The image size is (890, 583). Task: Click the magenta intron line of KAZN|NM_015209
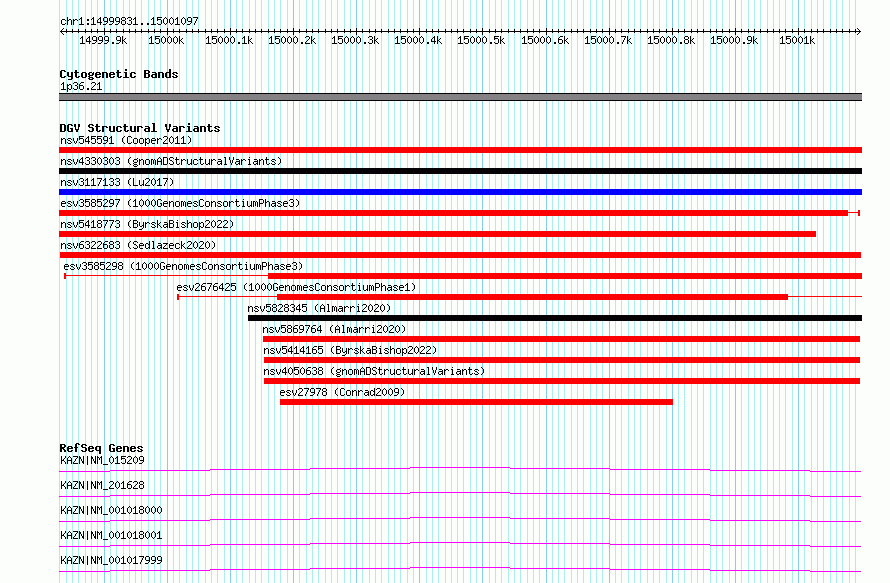(460, 469)
